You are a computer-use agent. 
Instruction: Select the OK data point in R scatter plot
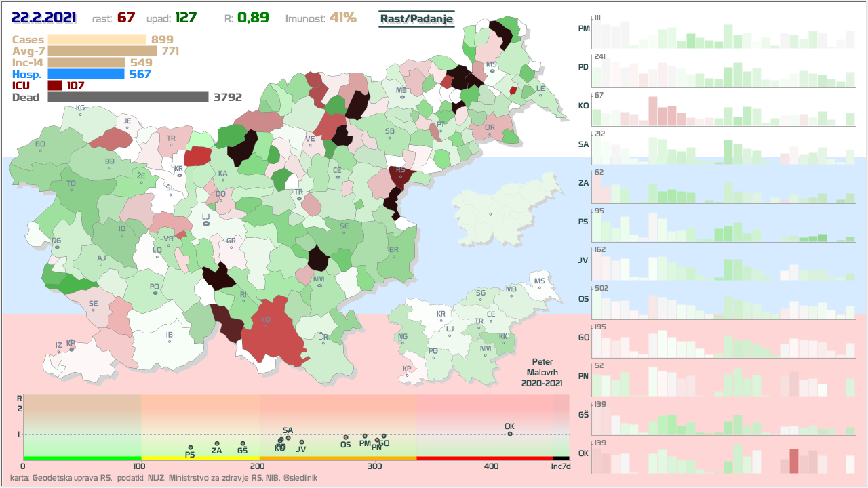[x=510, y=434]
